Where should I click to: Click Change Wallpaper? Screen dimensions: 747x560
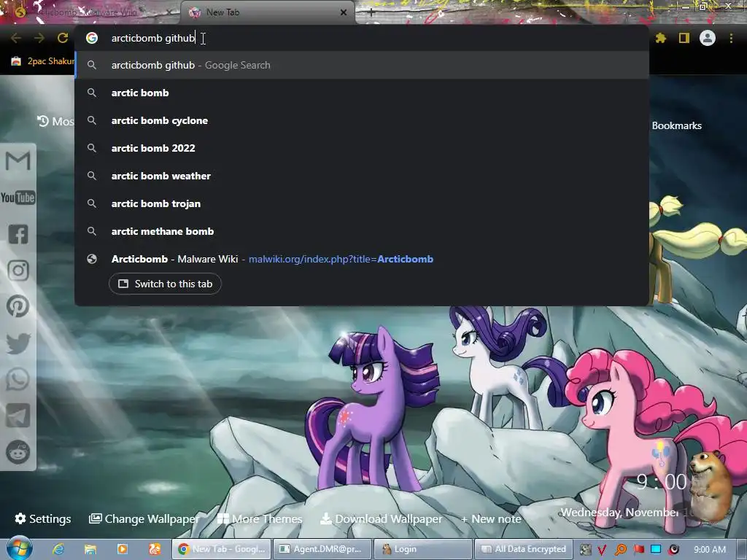click(x=144, y=518)
